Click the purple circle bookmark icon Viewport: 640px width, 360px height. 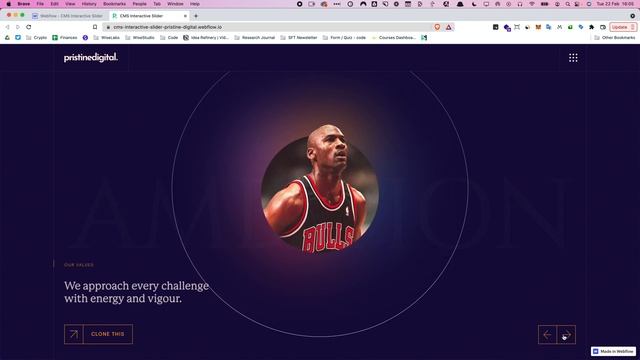[85, 38]
